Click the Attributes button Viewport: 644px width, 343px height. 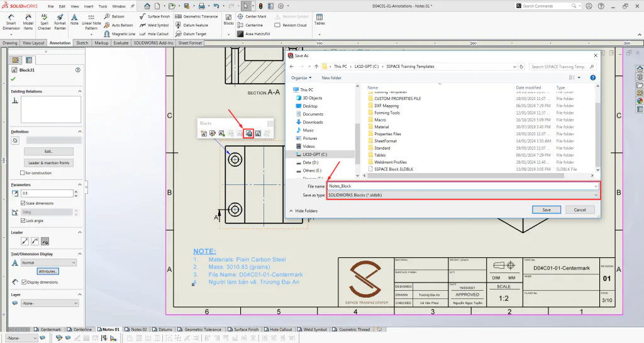coord(48,271)
